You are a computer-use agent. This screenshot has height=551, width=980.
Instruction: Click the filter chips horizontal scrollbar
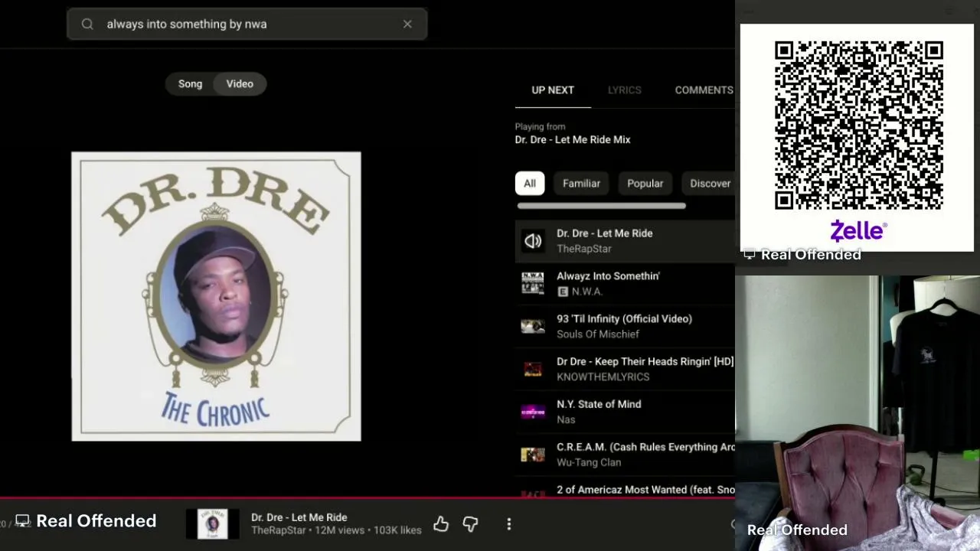click(601, 206)
